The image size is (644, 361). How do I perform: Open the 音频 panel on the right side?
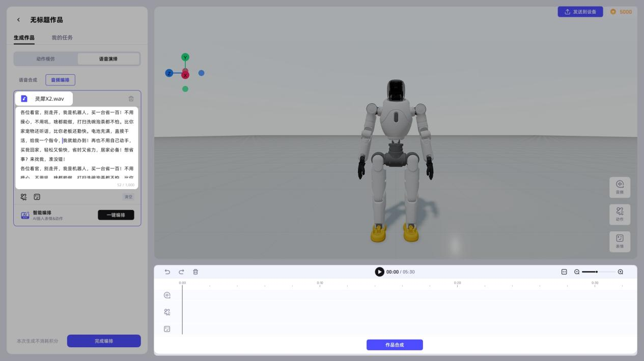(620, 187)
